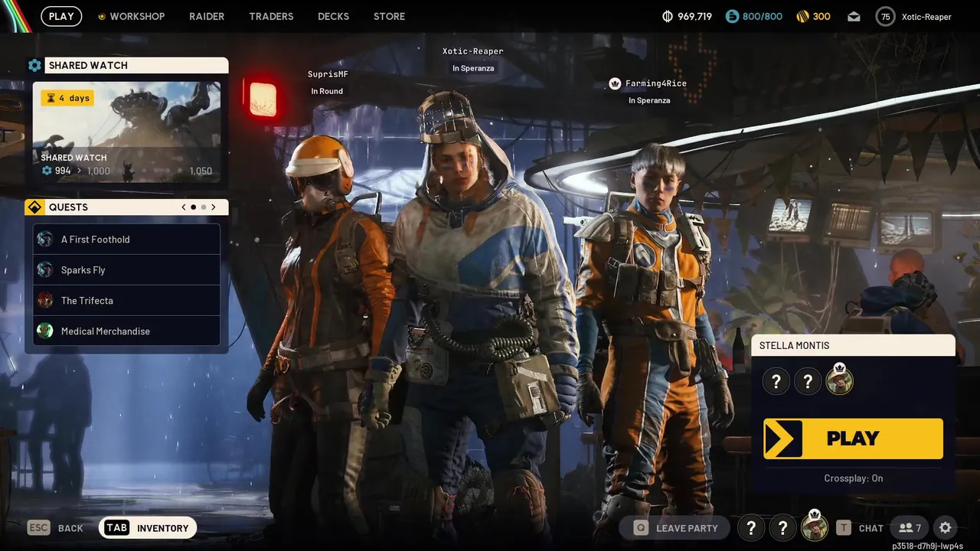Select the first quests page dot

pyautogui.click(x=193, y=207)
